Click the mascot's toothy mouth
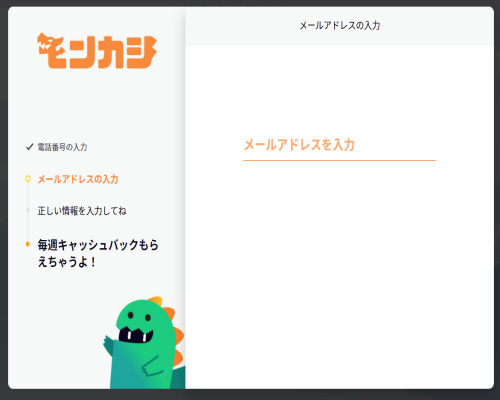 (136, 335)
